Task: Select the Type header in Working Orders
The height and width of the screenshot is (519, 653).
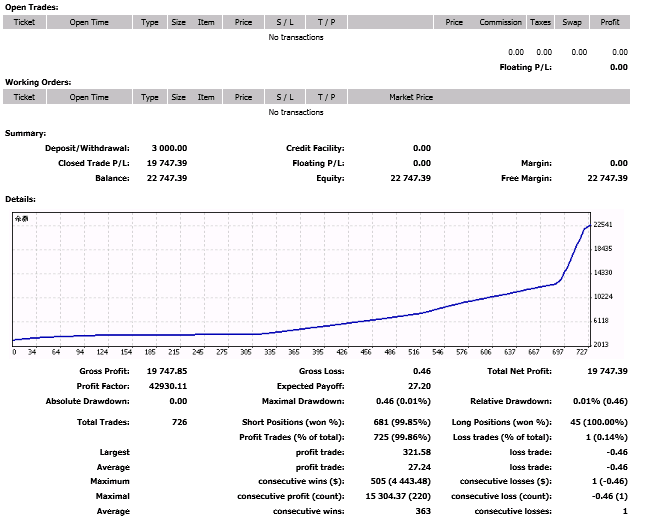Action: pos(150,97)
